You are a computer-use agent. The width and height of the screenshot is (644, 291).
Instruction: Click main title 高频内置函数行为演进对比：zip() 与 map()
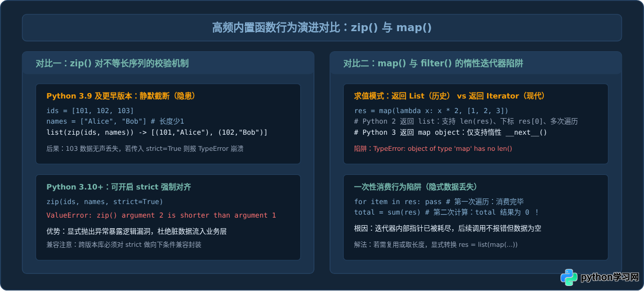point(322,28)
